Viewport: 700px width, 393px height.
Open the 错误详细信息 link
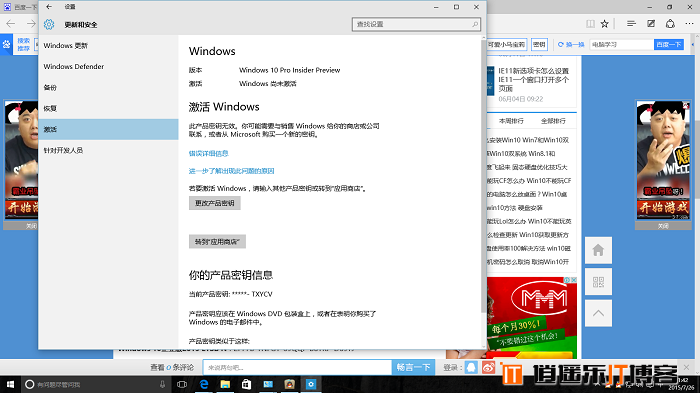(x=208, y=154)
